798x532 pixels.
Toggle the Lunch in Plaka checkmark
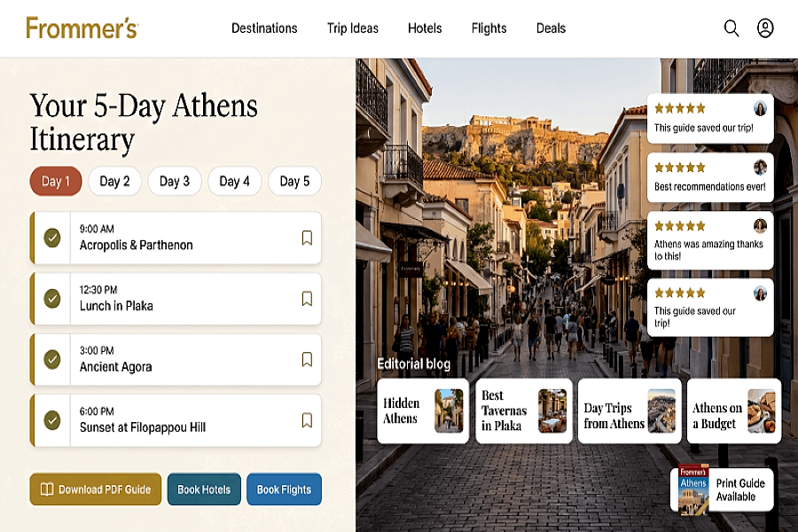click(x=52, y=298)
